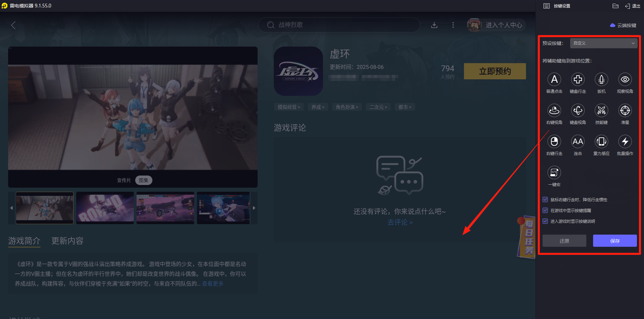Open the 二次元 category tag

coord(378,107)
